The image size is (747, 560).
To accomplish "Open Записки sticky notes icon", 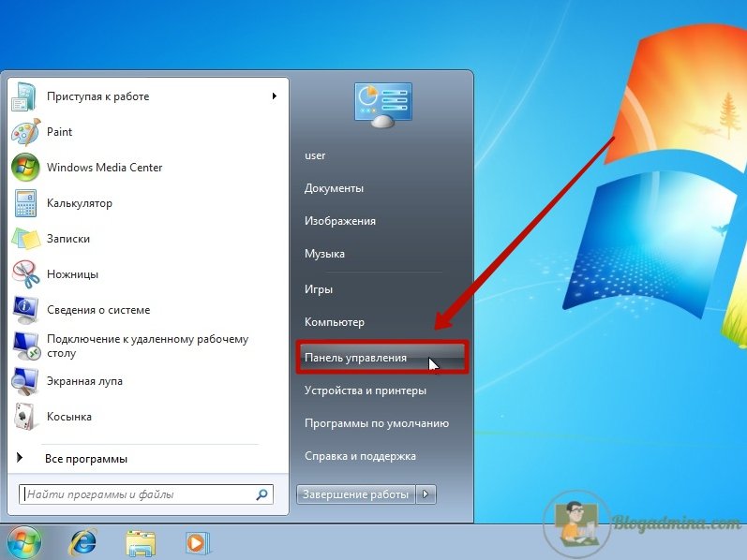I will pos(25,239).
